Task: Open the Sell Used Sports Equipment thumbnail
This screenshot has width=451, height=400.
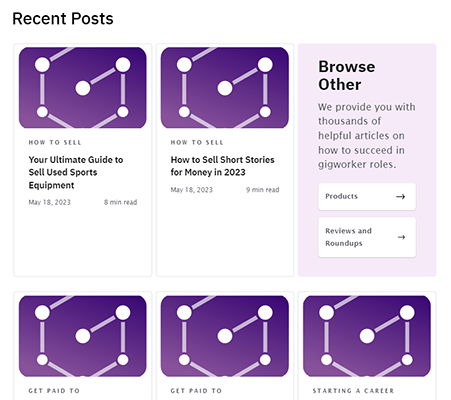Action: click(x=83, y=88)
